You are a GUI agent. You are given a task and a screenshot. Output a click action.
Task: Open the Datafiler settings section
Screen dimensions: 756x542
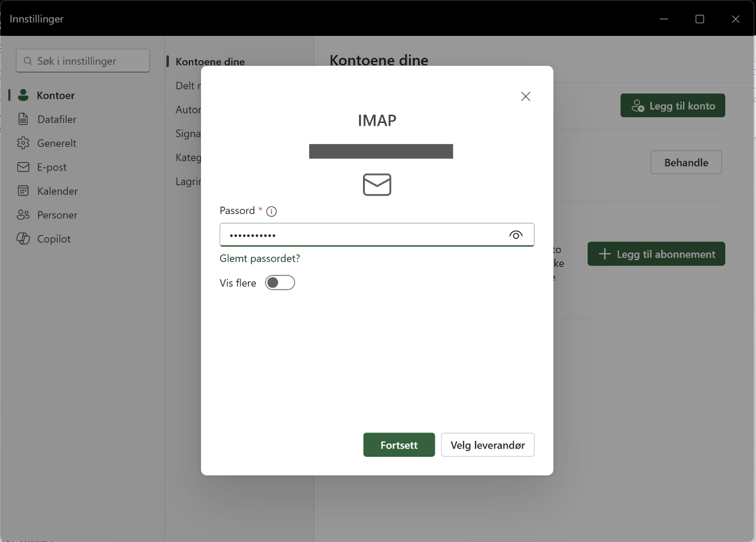click(82, 119)
